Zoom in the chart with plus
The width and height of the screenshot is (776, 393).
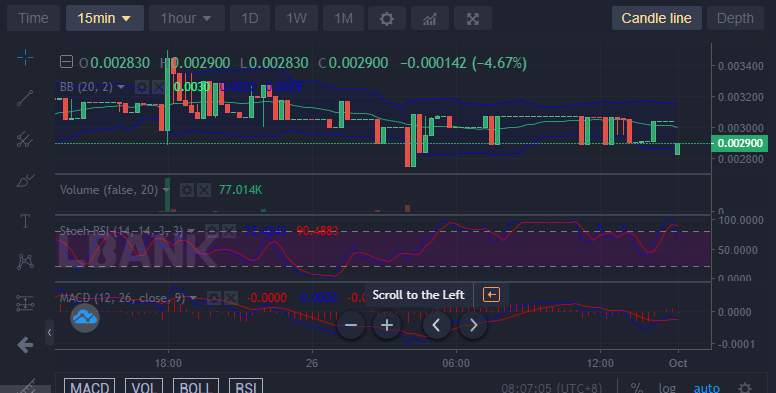387,325
